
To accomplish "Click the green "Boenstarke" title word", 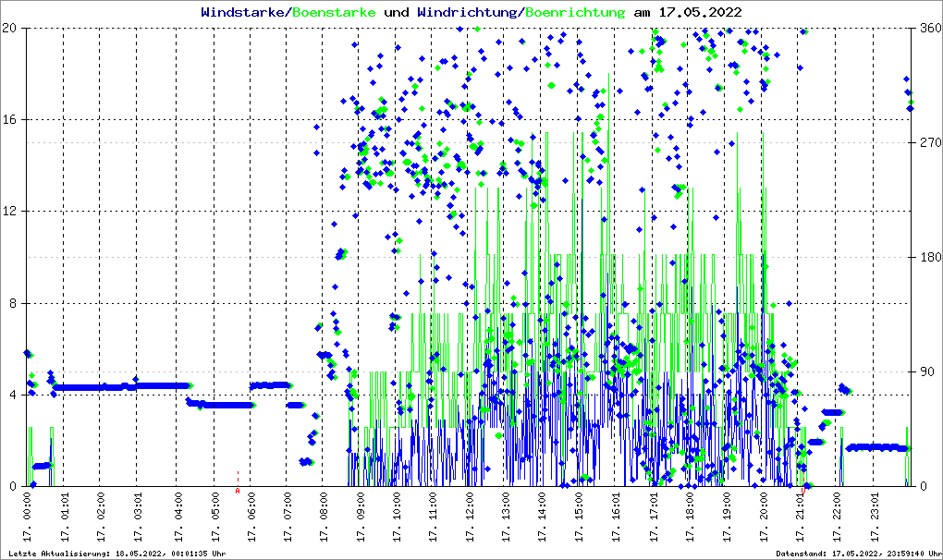I will pyautogui.click(x=334, y=12).
